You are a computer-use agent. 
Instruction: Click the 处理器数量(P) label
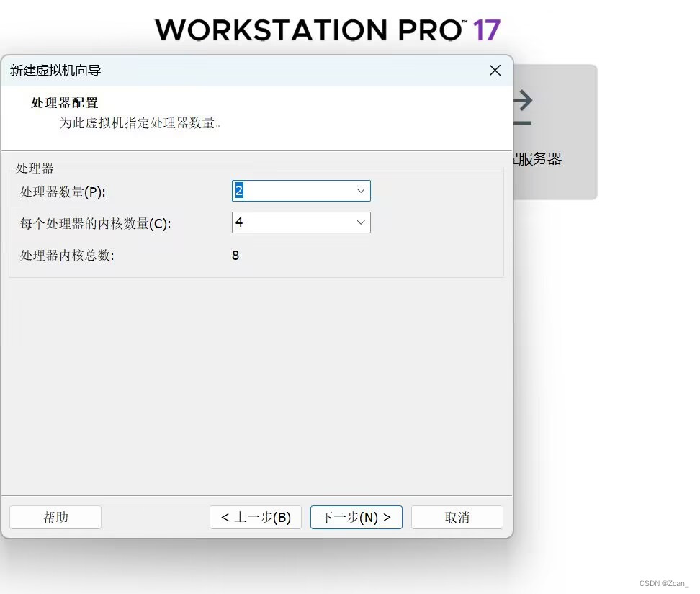(63, 192)
